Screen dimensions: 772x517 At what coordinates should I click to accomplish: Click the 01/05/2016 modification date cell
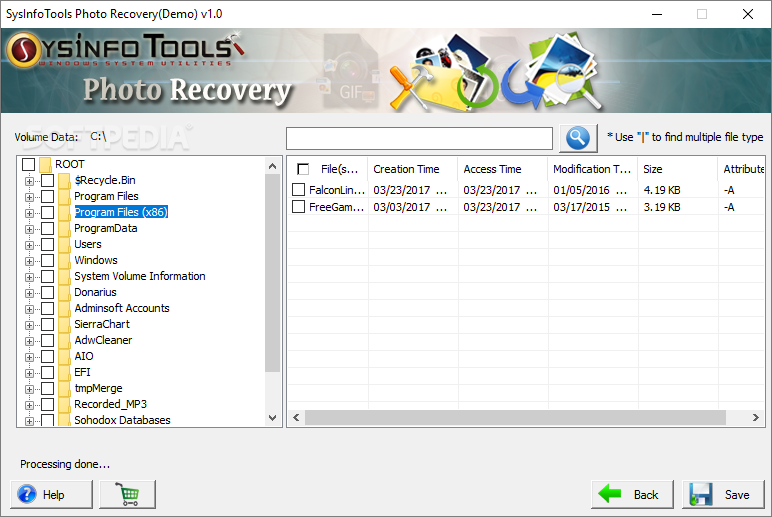(590, 190)
